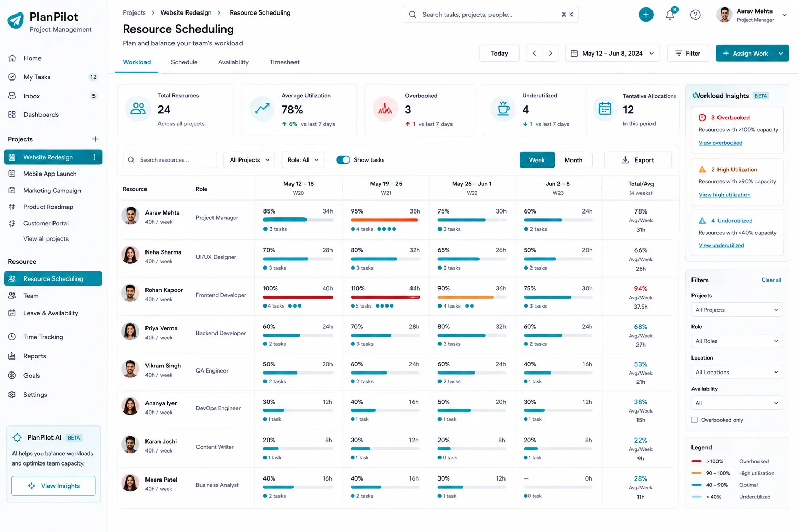Click the Overbooked metric card icon

pyautogui.click(x=385, y=109)
